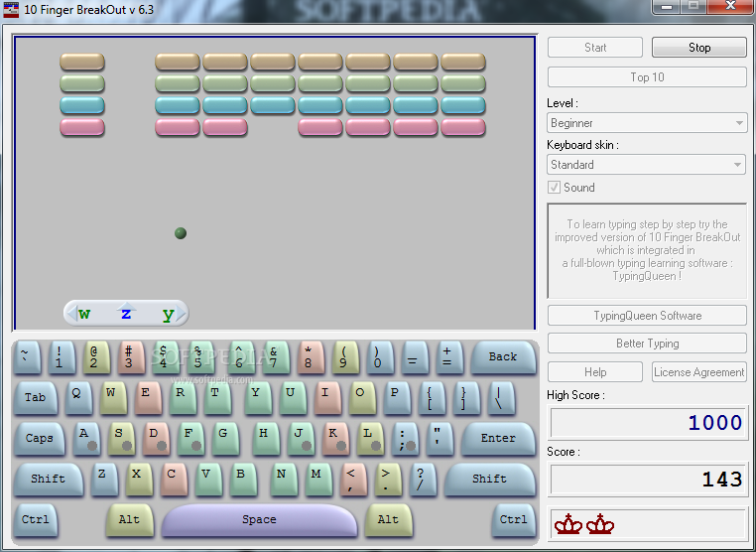Click the Tab key on virtual keyboard

[x=35, y=397]
